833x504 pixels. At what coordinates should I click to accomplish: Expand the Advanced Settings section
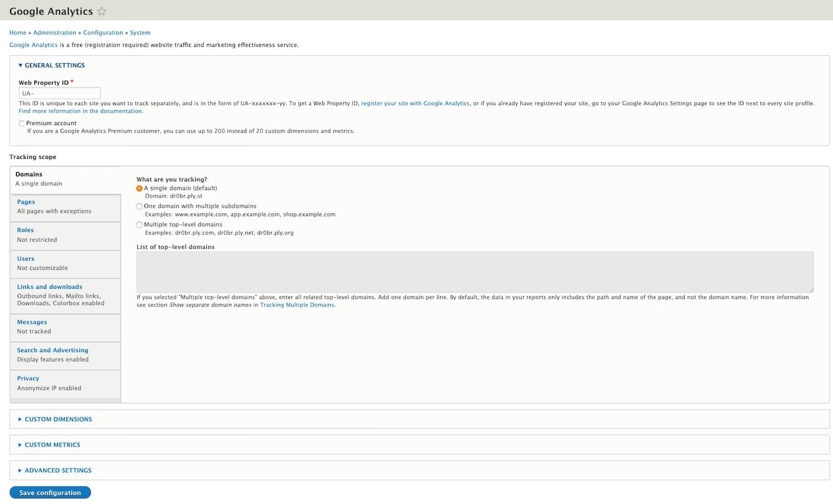(58, 471)
